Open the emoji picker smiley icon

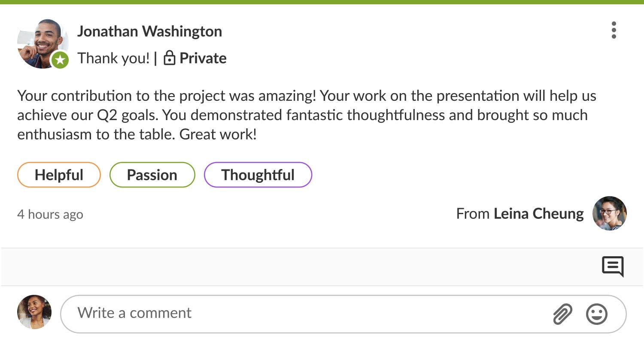(597, 314)
